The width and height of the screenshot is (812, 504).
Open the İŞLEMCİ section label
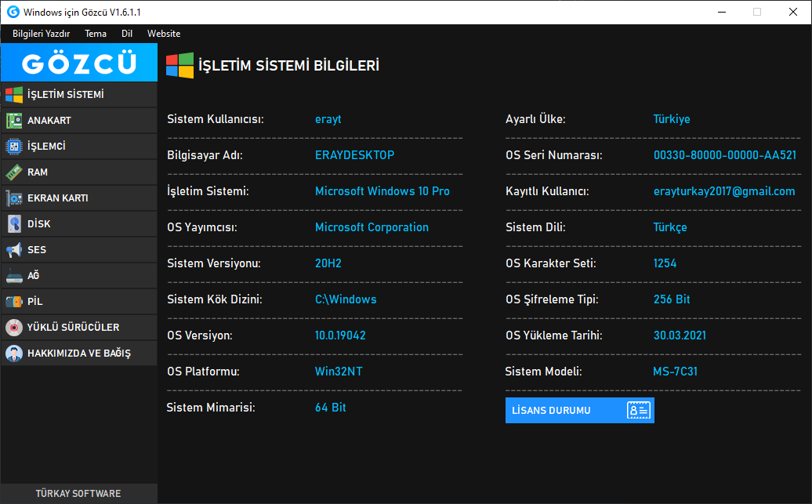tap(46, 146)
